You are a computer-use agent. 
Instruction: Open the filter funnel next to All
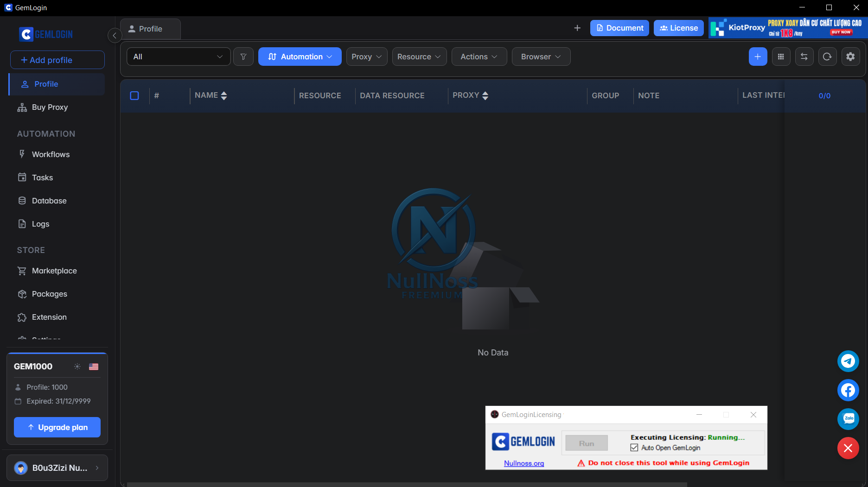pos(243,57)
